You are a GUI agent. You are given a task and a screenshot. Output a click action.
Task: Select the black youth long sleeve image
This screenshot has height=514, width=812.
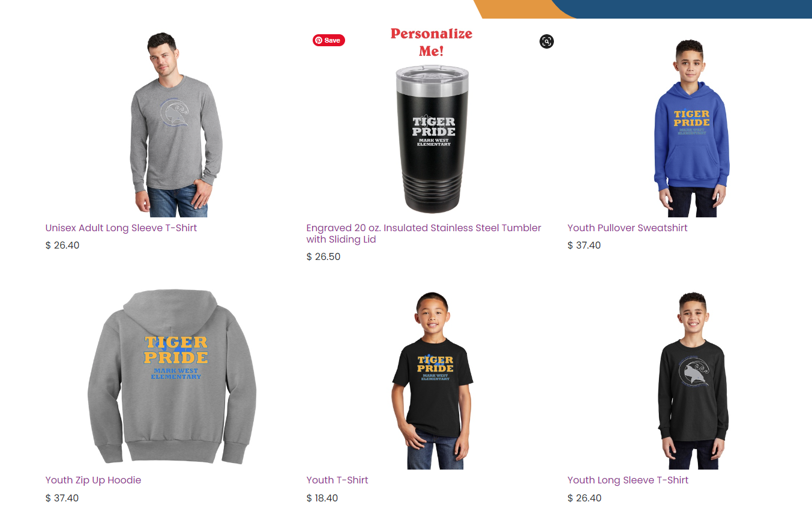[x=693, y=381]
